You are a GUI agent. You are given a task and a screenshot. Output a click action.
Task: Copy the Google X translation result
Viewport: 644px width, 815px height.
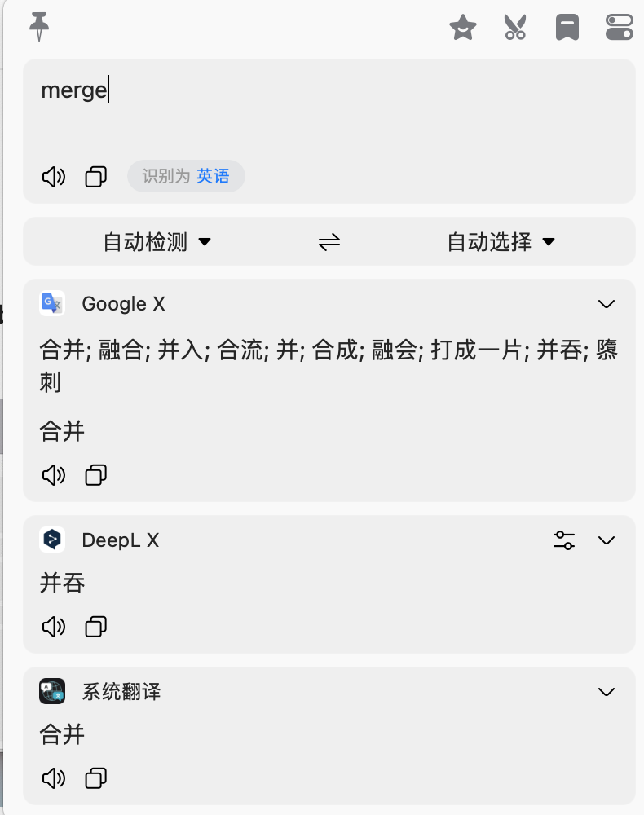pyautogui.click(x=95, y=475)
